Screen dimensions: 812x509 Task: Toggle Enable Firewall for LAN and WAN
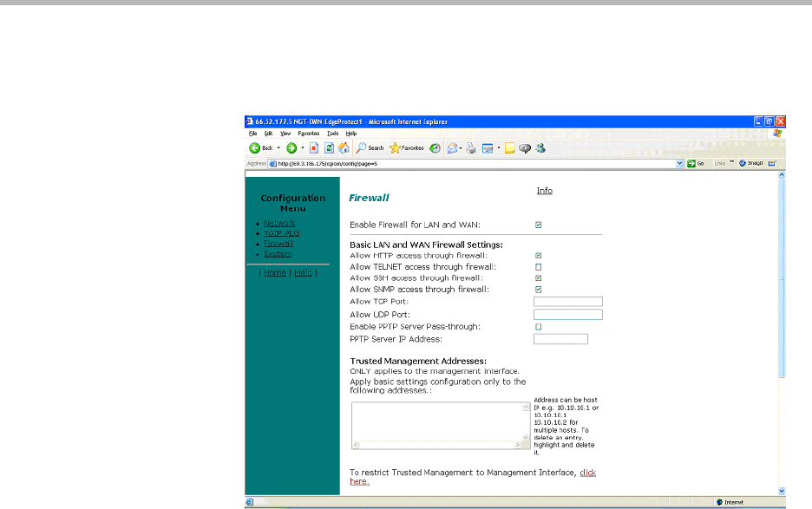(x=539, y=225)
